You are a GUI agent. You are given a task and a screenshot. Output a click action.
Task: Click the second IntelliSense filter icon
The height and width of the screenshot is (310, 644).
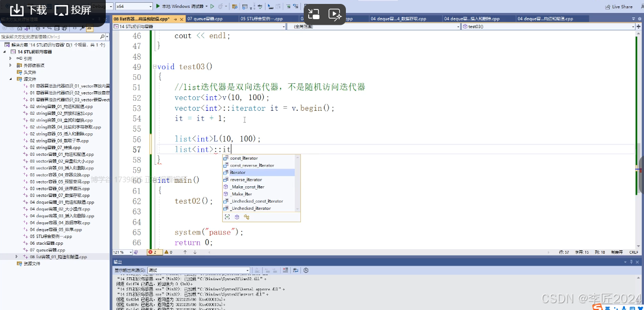237,217
